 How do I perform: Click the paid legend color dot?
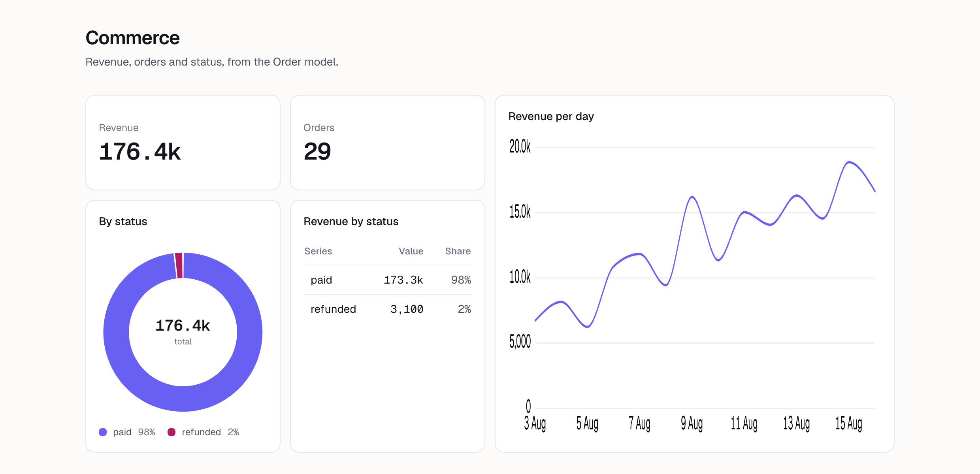(103, 432)
